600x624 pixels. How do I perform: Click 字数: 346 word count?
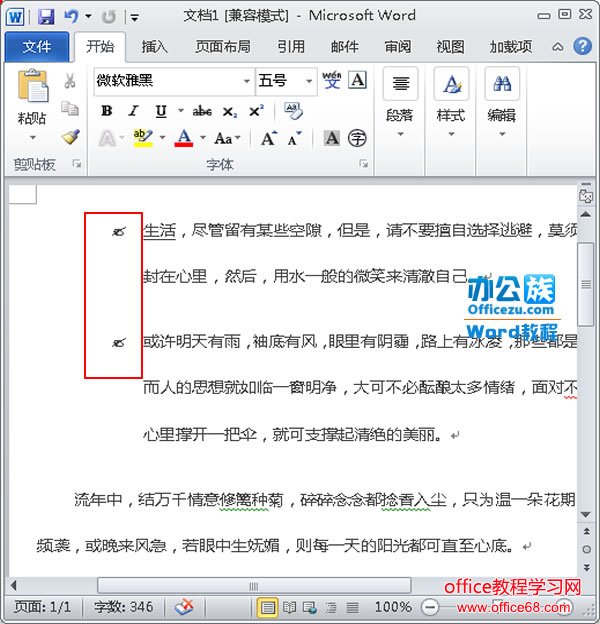tap(123, 607)
